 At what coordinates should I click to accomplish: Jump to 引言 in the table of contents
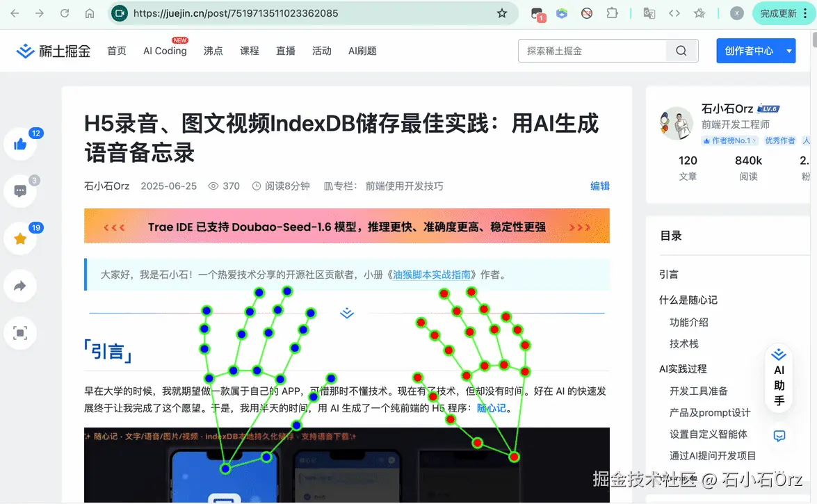(x=669, y=274)
